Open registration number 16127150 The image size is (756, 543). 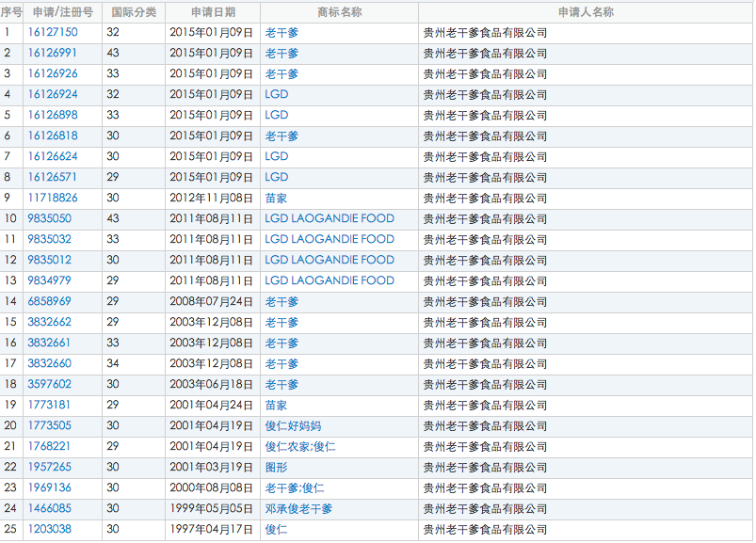[53, 32]
